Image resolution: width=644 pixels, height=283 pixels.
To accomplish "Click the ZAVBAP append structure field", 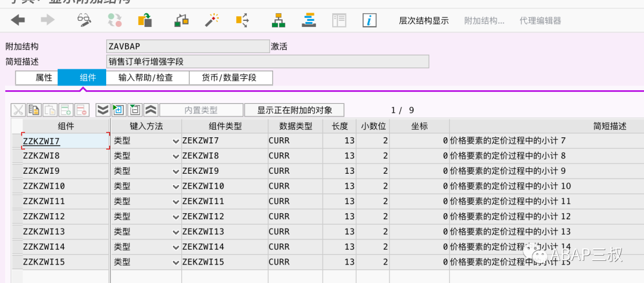I will 188,47.
